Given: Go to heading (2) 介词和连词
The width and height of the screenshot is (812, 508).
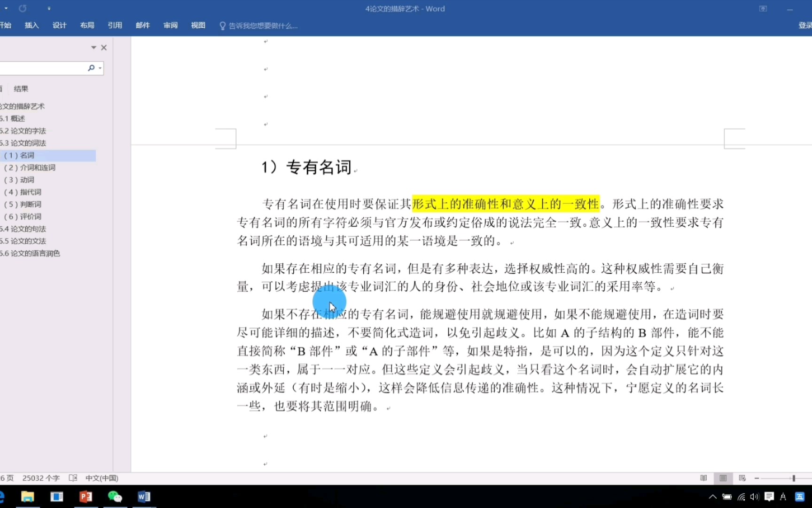Looking at the screenshot, I should (30, 167).
